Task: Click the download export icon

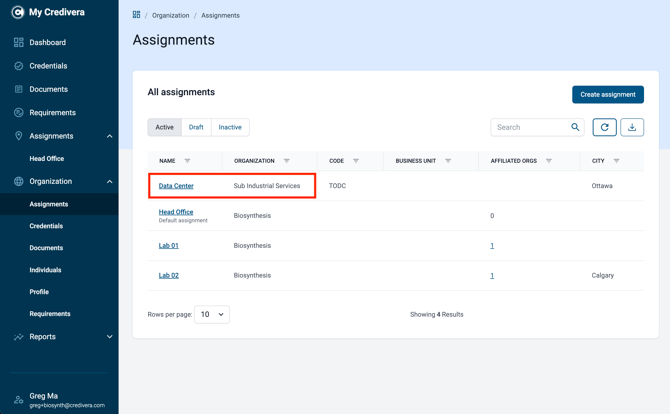Action: pyautogui.click(x=632, y=127)
